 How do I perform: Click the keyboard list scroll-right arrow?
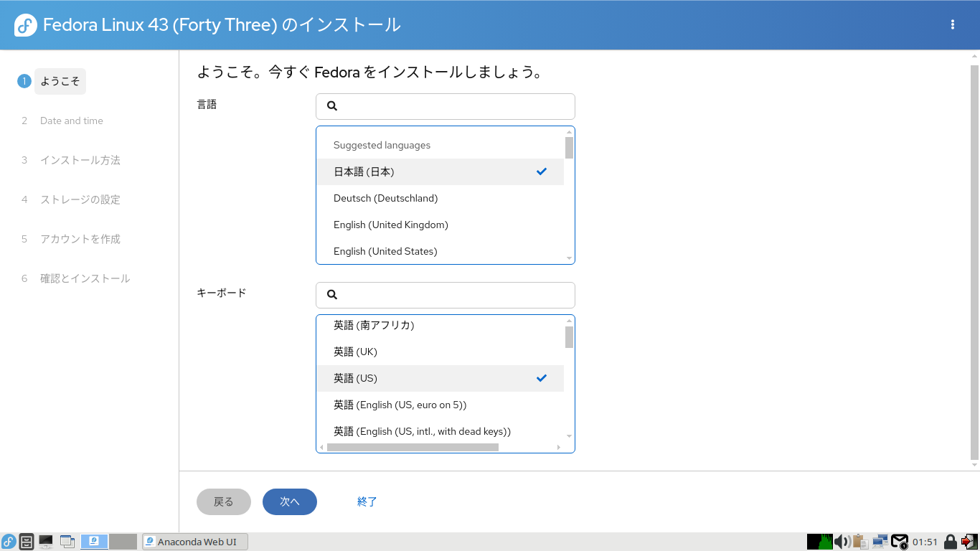point(559,447)
